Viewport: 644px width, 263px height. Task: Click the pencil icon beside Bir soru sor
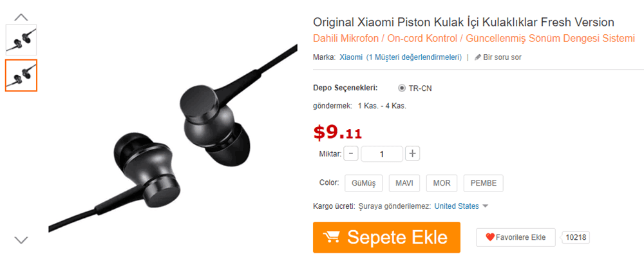coord(478,57)
